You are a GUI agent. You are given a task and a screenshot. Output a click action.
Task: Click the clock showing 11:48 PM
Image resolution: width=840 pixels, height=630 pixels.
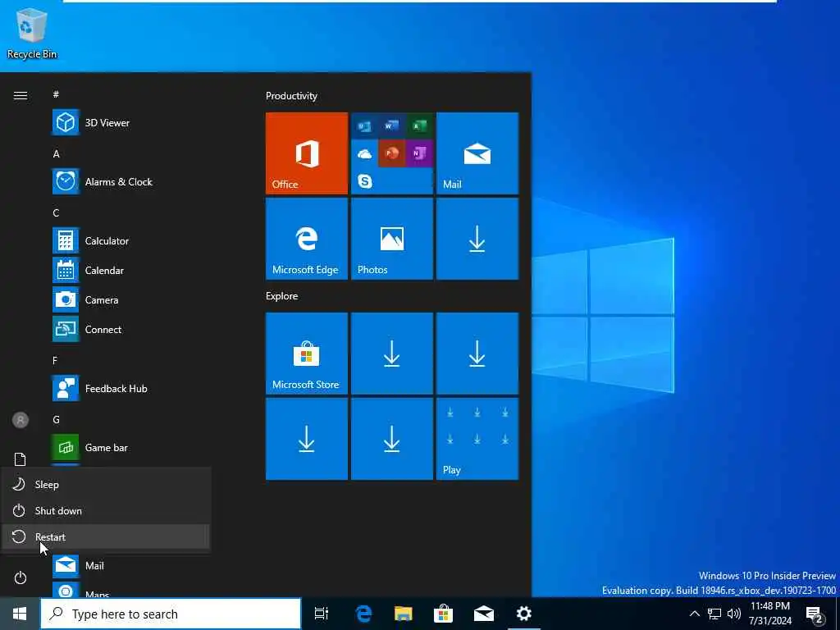[x=770, y=614]
